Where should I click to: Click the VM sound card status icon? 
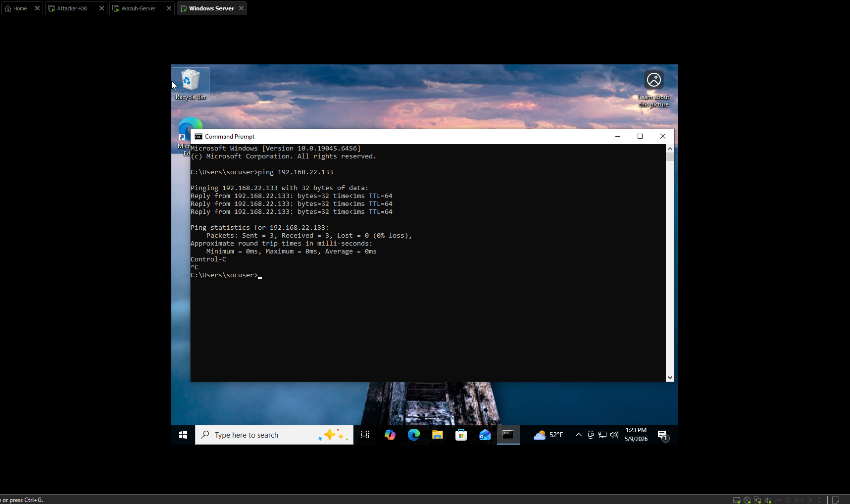point(768,500)
